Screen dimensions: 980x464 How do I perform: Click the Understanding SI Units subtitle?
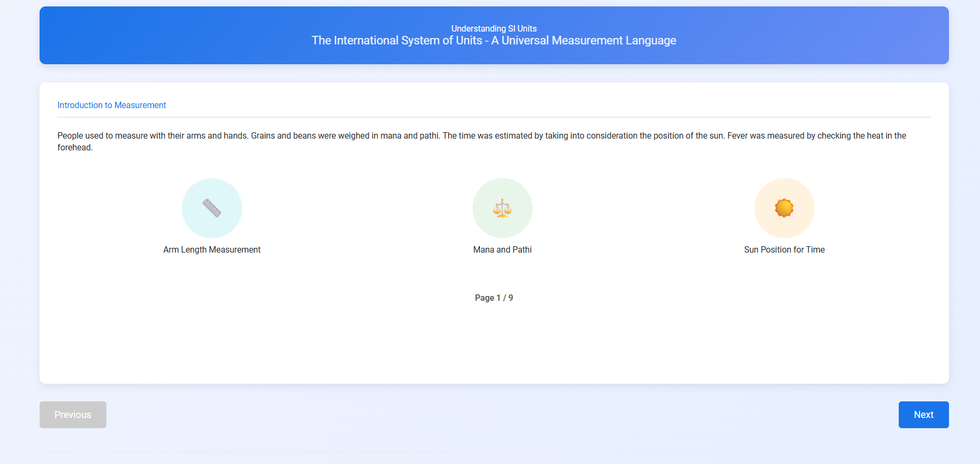point(493,28)
